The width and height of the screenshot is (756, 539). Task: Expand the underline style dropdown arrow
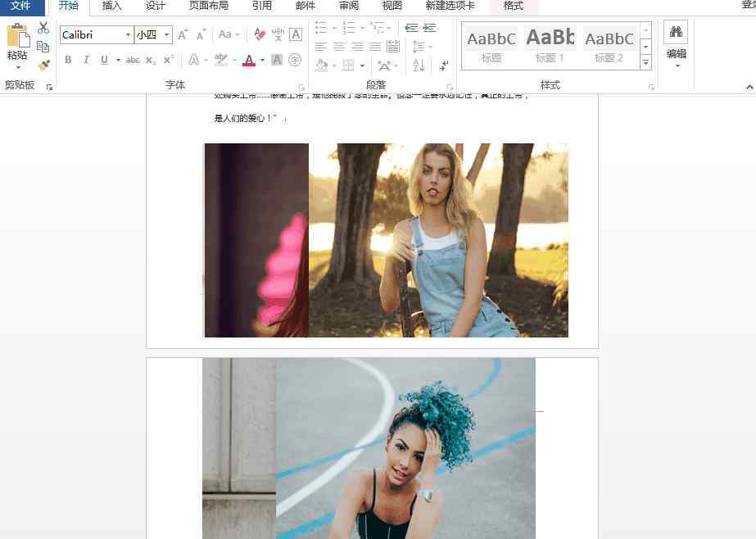coord(118,61)
